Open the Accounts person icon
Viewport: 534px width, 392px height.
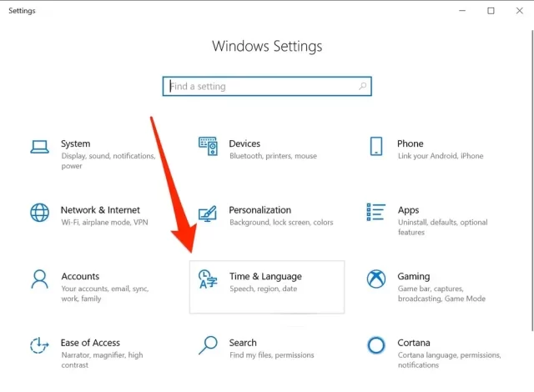pyautogui.click(x=39, y=279)
